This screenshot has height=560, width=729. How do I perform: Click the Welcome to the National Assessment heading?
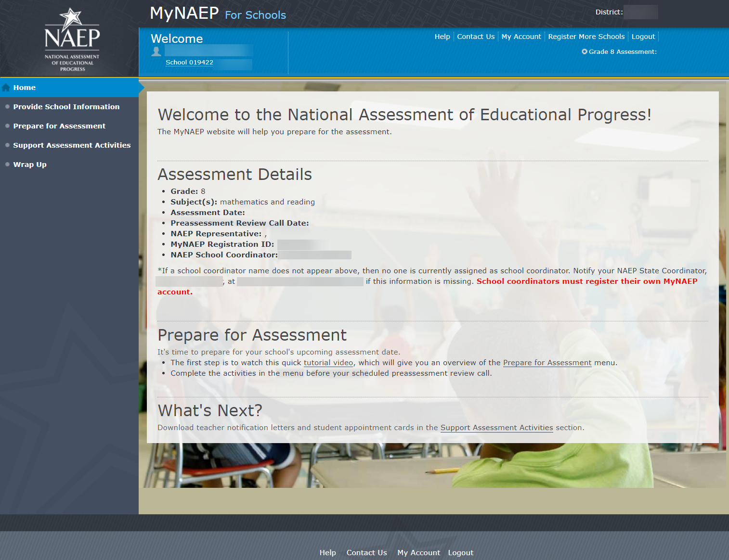(x=404, y=115)
